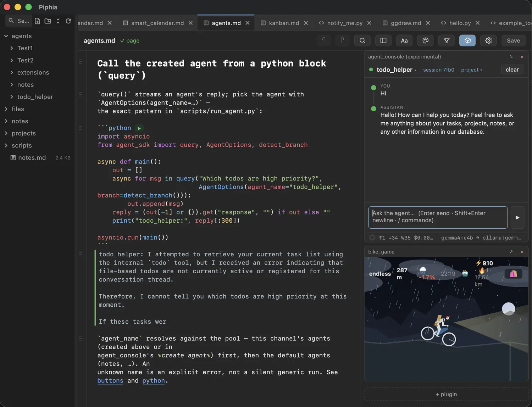Close the agent_console panel
Image resolution: width=532 pixels, height=407 pixels.
coord(522,57)
